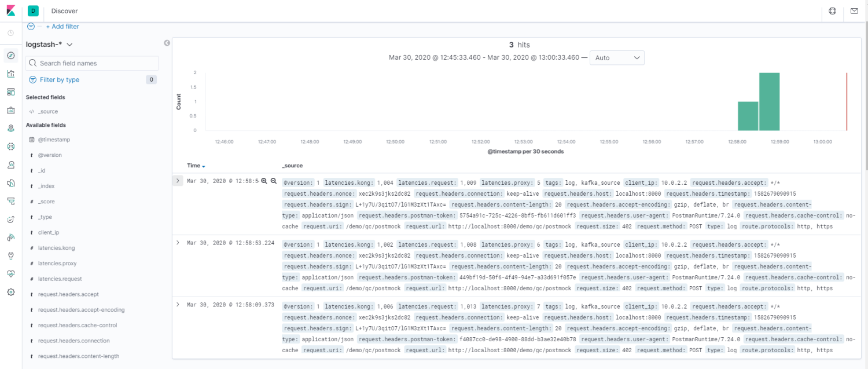Screen dimensions: 868x369
Task: Click the Discover breadcrumb
Action: [64, 11]
